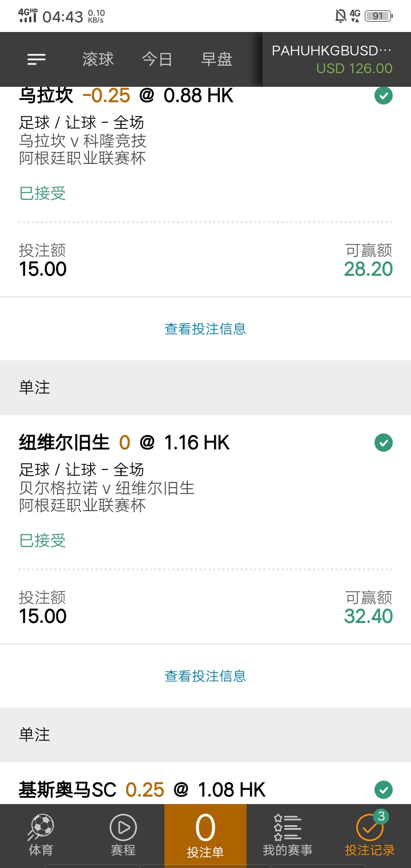Tap 已接受 status on 乌拉坎 bet

click(x=43, y=194)
